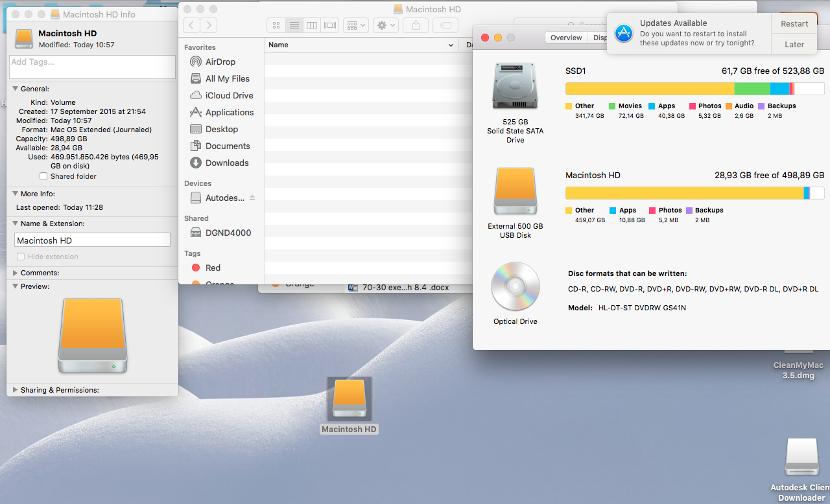Switch Finder to list view
The width and height of the screenshot is (830, 504).
[x=294, y=25]
